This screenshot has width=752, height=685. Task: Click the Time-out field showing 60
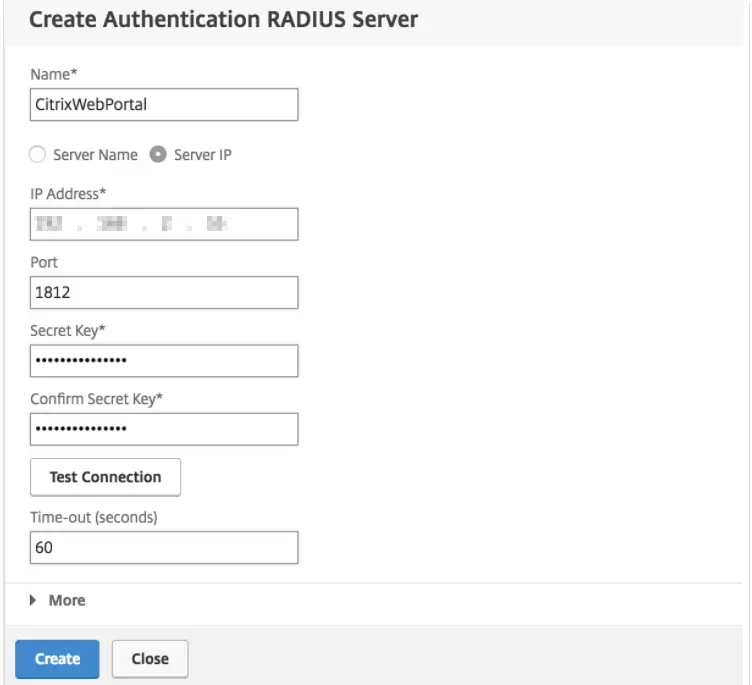coord(164,547)
